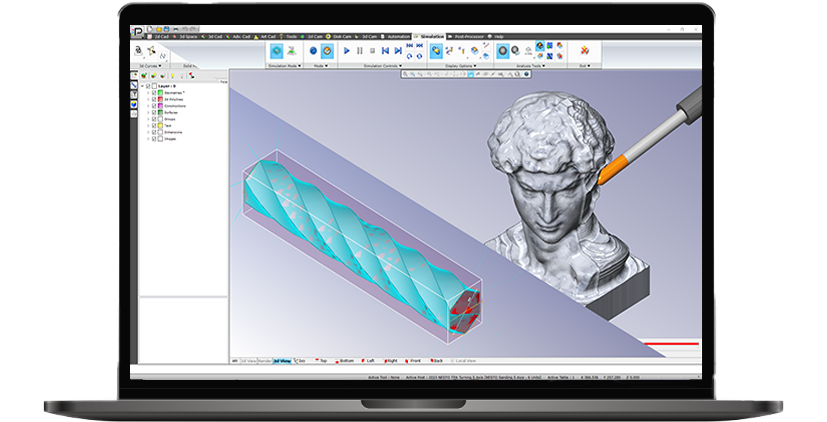Image resolution: width=827 pixels, height=422 pixels.
Task: Click the blue globe icon in viewport toolbar
Action: [525, 74]
